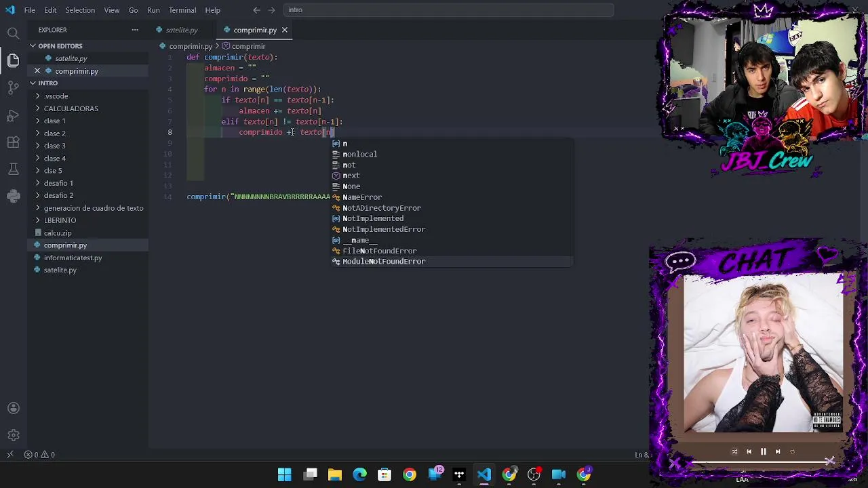Expand the CALCULADORAS folder
Screen dimensions: 868x488
88,108
